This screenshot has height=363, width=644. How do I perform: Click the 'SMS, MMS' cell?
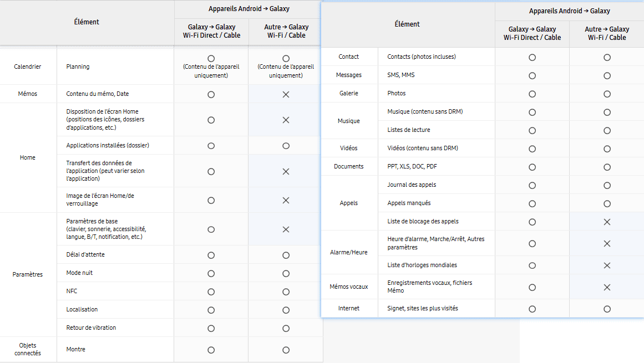pyautogui.click(x=436, y=75)
